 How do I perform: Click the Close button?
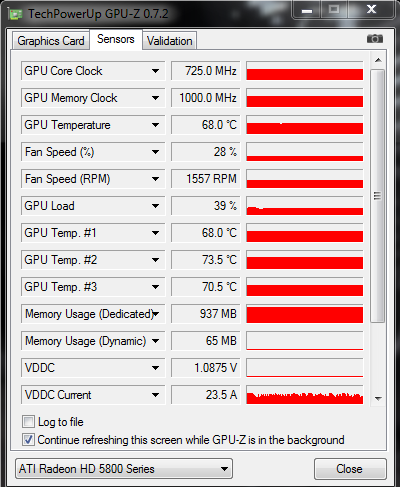click(350, 469)
